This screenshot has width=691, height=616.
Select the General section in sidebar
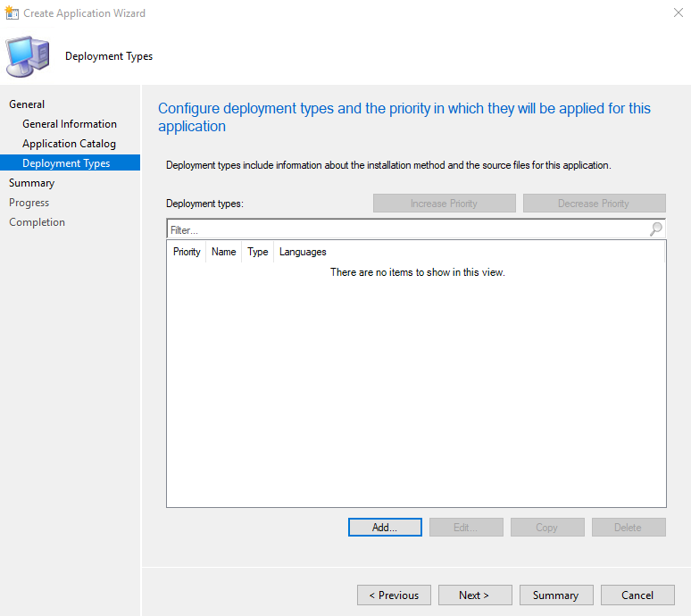[x=27, y=104]
